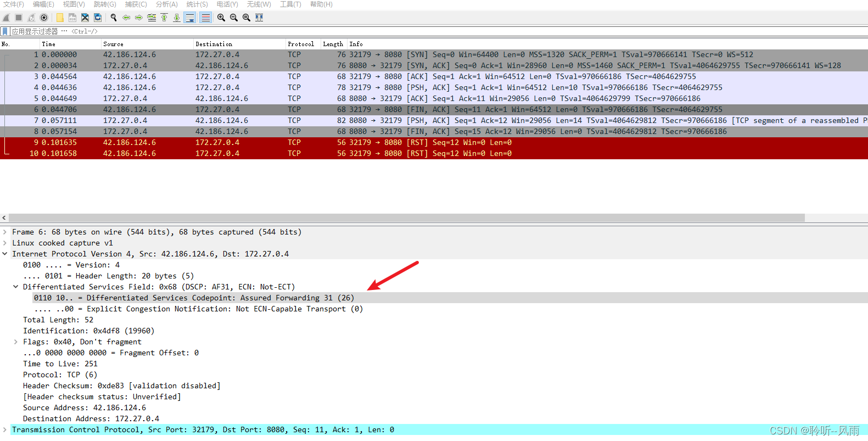The image size is (868, 441).
Task: Jump to the first packet
Action: [x=164, y=18]
